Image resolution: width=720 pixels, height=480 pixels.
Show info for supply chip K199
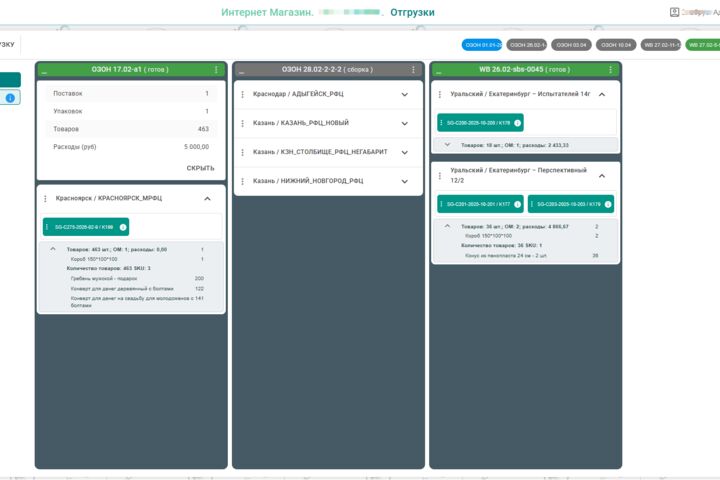tap(123, 227)
